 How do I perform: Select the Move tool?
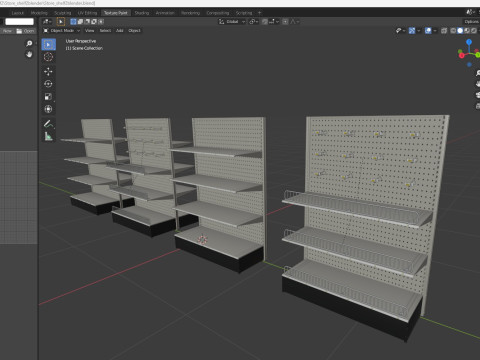click(x=48, y=71)
